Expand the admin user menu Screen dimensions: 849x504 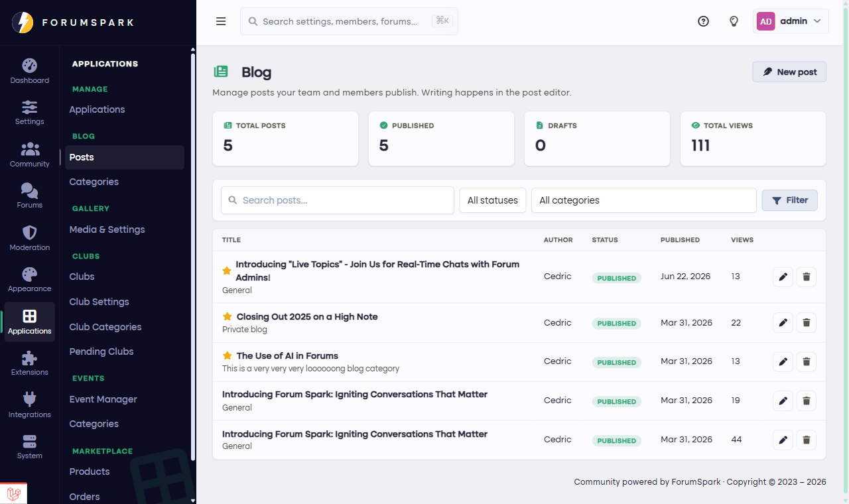(x=791, y=21)
